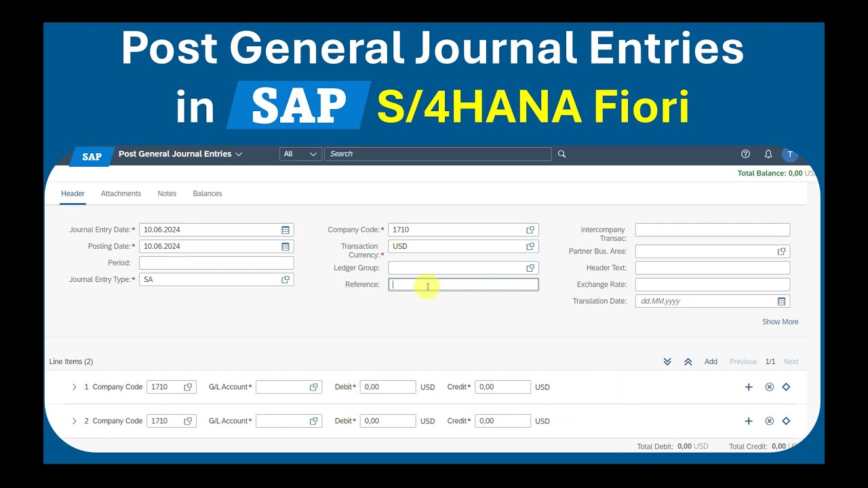Screen dimensions: 868x488
Task: Click the Ledger Group input field
Action: coord(463,268)
